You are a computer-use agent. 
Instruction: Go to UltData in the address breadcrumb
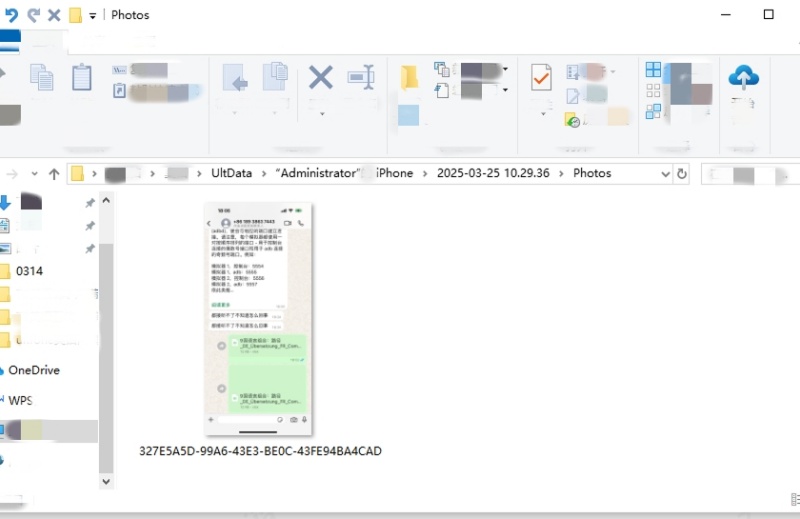coord(232,173)
